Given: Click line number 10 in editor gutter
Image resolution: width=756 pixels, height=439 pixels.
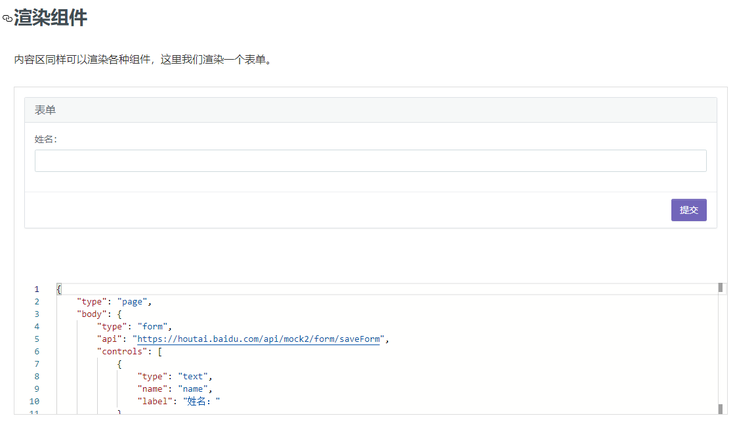Looking at the screenshot, I should (x=35, y=401).
